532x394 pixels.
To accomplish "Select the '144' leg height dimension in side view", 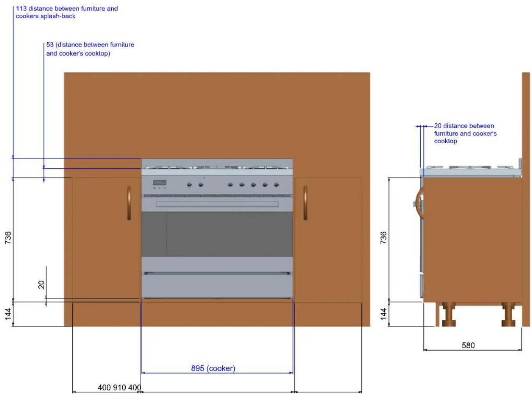I will tap(384, 314).
